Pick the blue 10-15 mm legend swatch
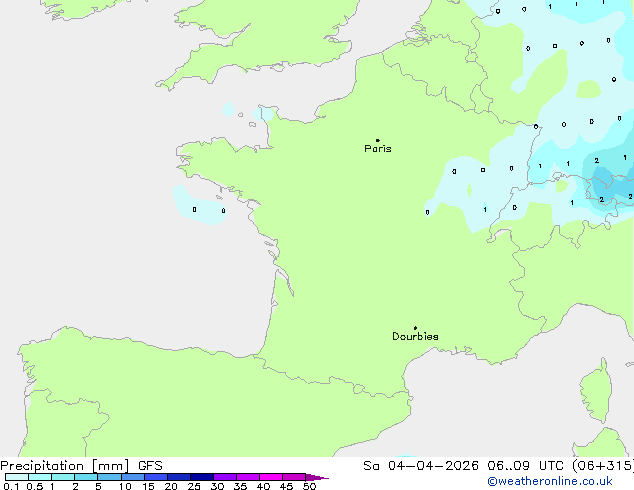 (x=134, y=477)
